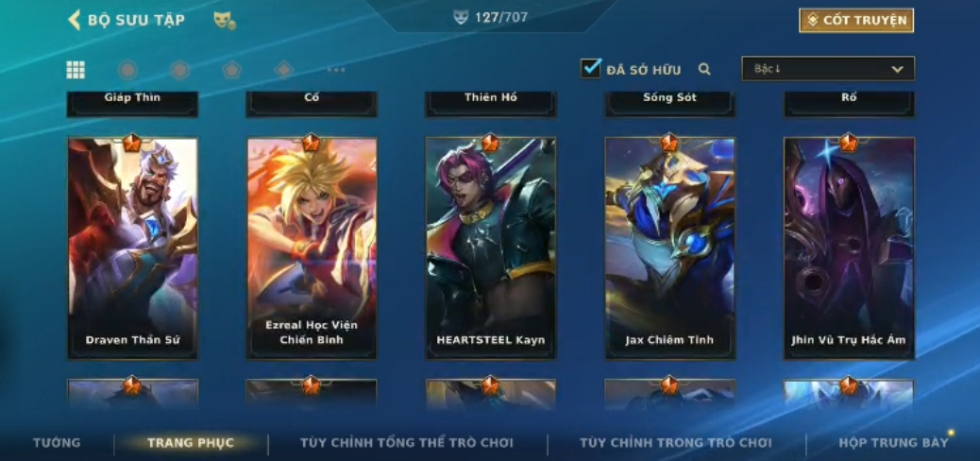Image resolution: width=980 pixels, height=461 pixels.
Task: Select the hexagon rarity filter icon
Action: coord(179,69)
